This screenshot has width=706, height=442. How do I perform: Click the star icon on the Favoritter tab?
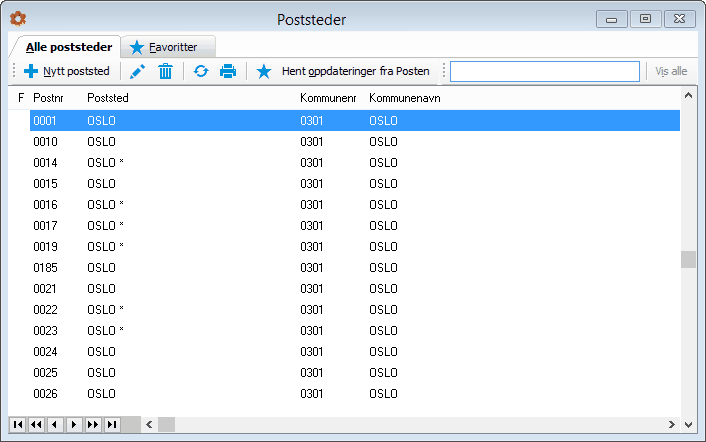(136, 47)
